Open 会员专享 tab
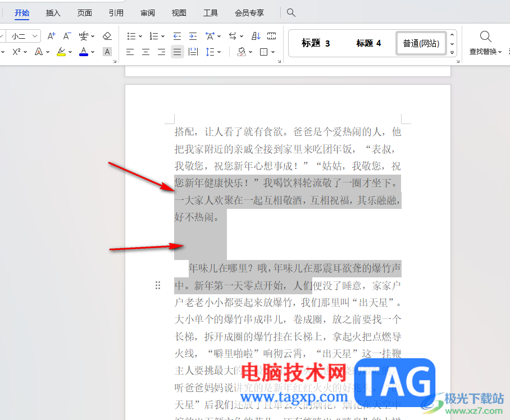 [x=249, y=13]
